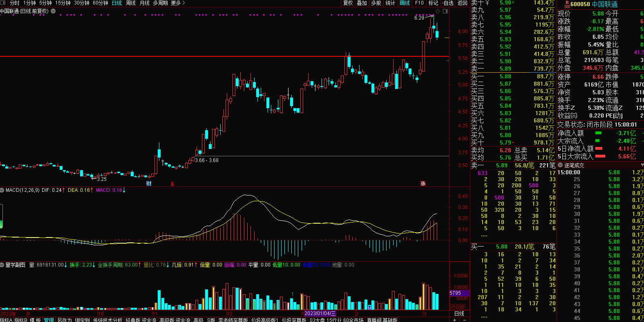Open 统计 statistics
The image size is (644, 322).
click(390, 3)
